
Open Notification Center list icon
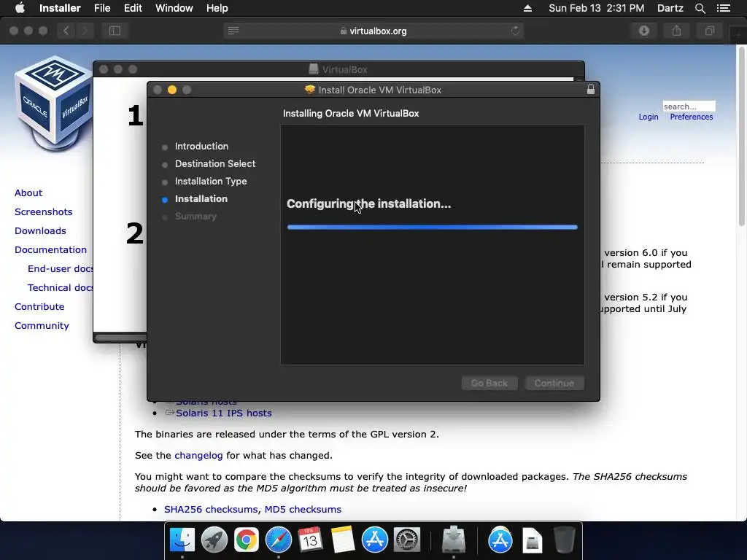pos(723,8)
